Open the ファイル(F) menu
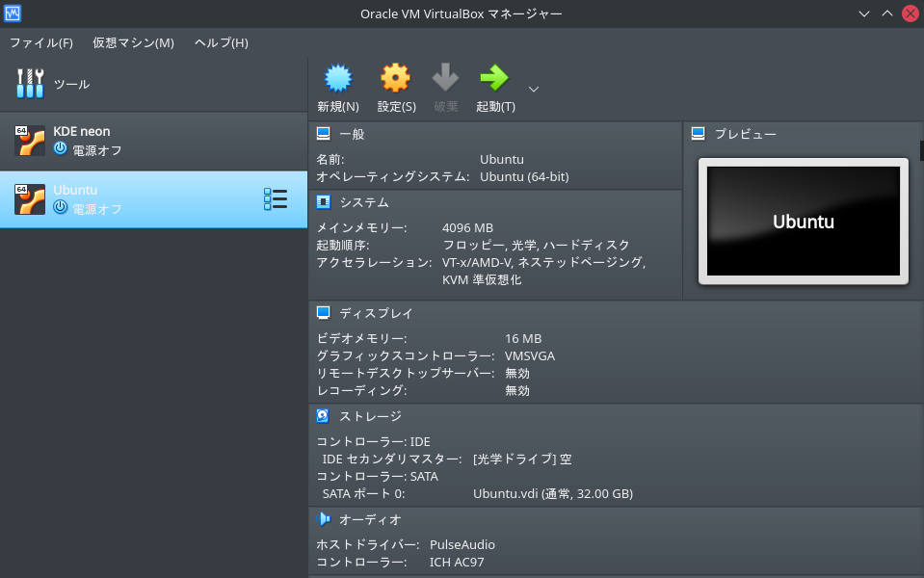924x578 pixels. point(41,43)
